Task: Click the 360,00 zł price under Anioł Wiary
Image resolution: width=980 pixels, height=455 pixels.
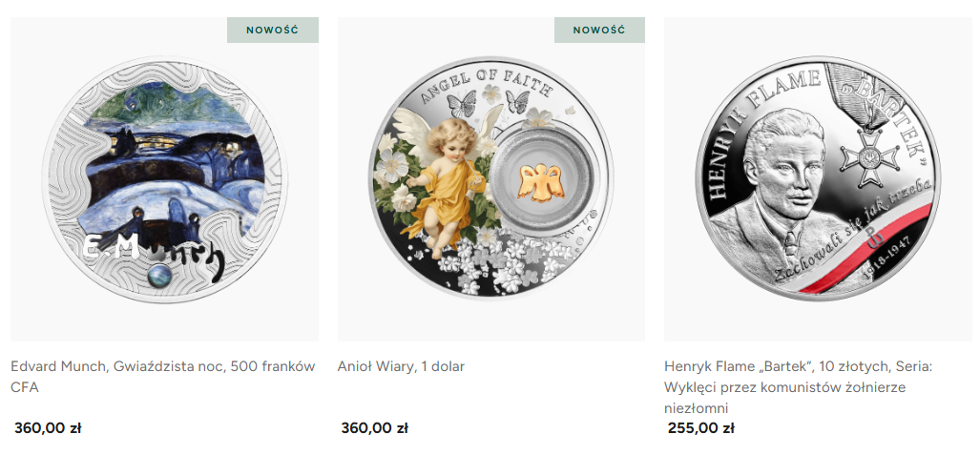Action: click(x=374, y=428)
